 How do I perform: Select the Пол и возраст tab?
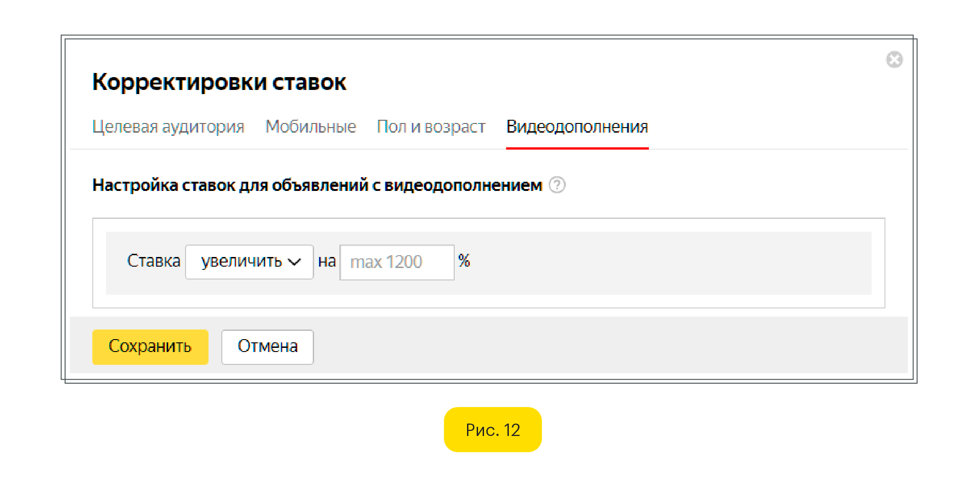click(x=431, y=127)
